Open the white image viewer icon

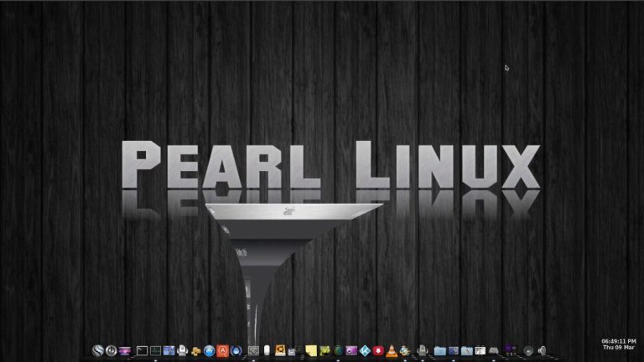tap(480, 350)
